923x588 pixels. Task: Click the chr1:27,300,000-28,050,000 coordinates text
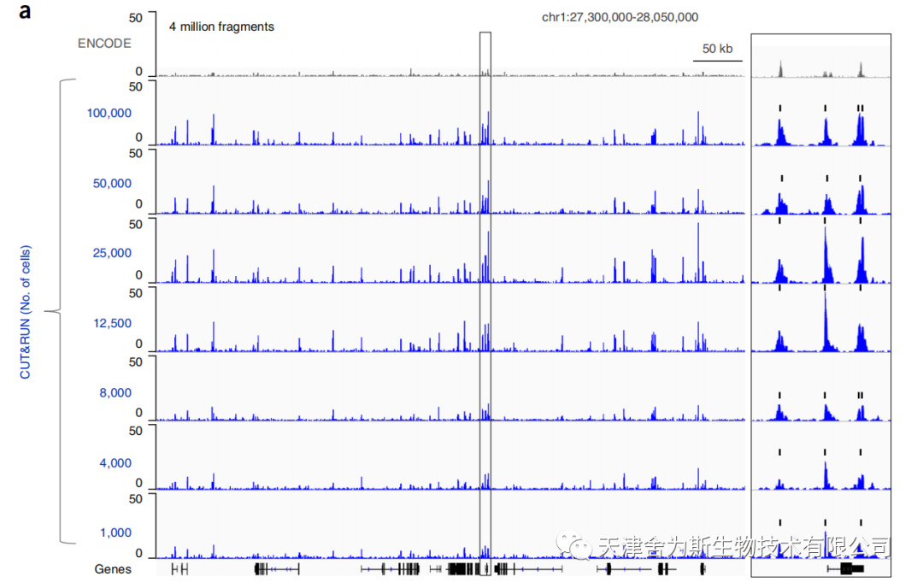coord(620,17)
